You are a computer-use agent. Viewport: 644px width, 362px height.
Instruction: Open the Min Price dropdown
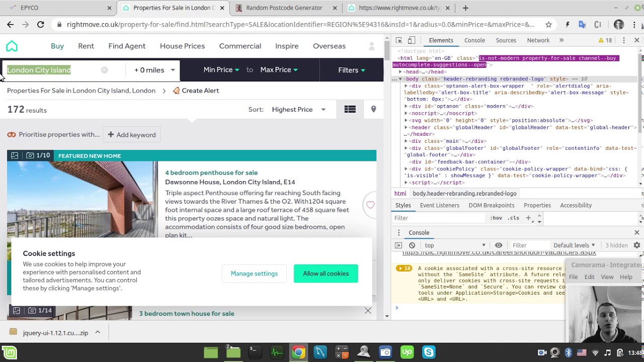pos(221,70)
